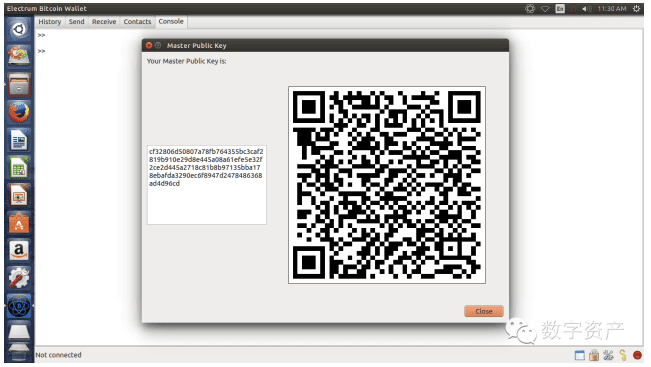Switch to the Contacts tab

(137, 22)
